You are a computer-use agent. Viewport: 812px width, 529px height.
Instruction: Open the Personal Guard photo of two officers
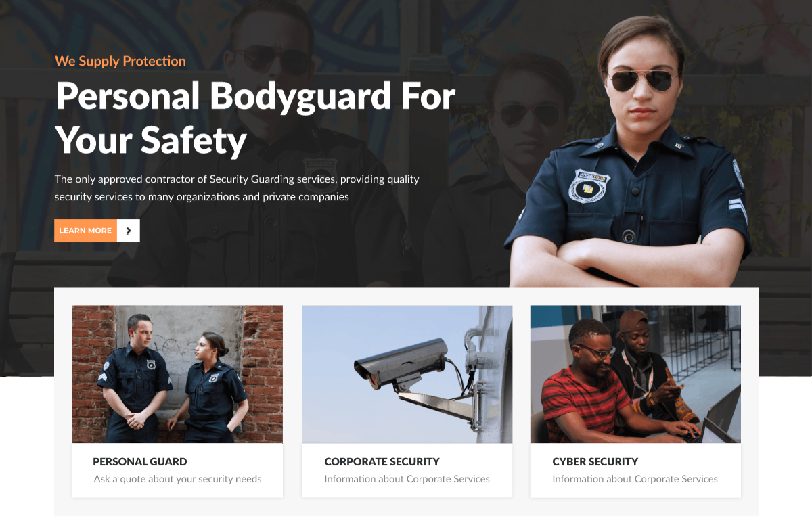click(x=177, y=374)
